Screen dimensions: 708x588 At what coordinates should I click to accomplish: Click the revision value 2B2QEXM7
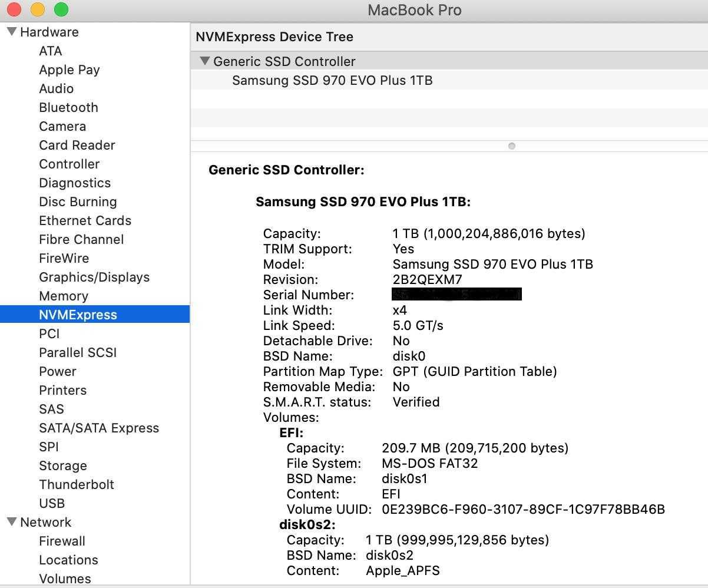[x=427, y=279]
